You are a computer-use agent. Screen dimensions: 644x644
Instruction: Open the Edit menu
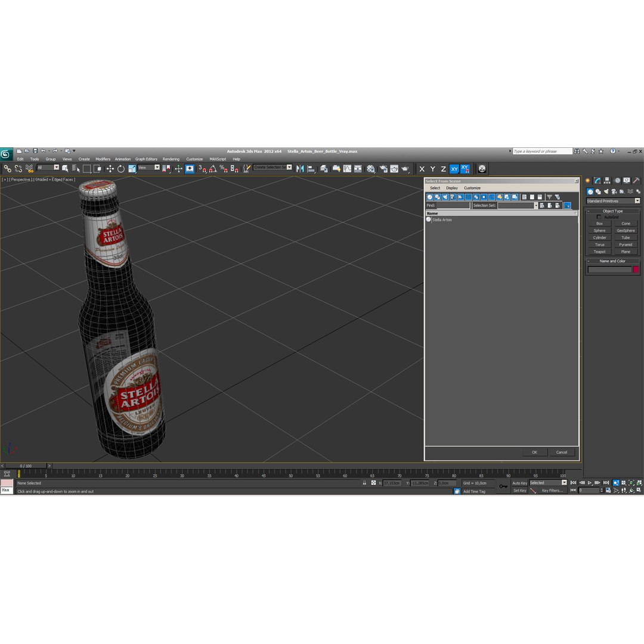[20, 159]
